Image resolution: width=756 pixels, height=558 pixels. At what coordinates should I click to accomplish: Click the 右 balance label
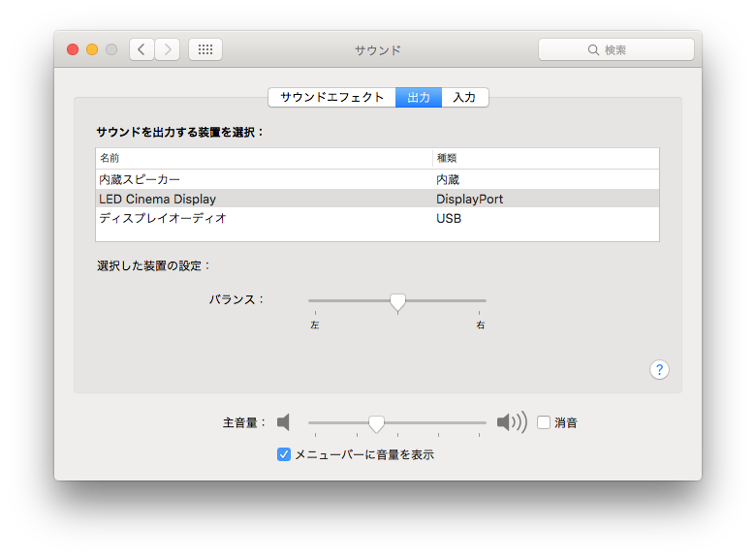click(480, 325)
